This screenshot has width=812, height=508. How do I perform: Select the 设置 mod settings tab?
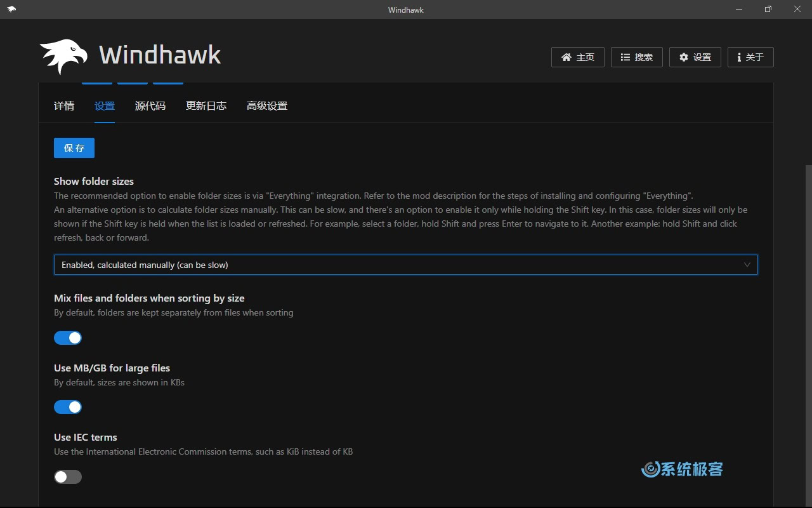tap(105, 106)
